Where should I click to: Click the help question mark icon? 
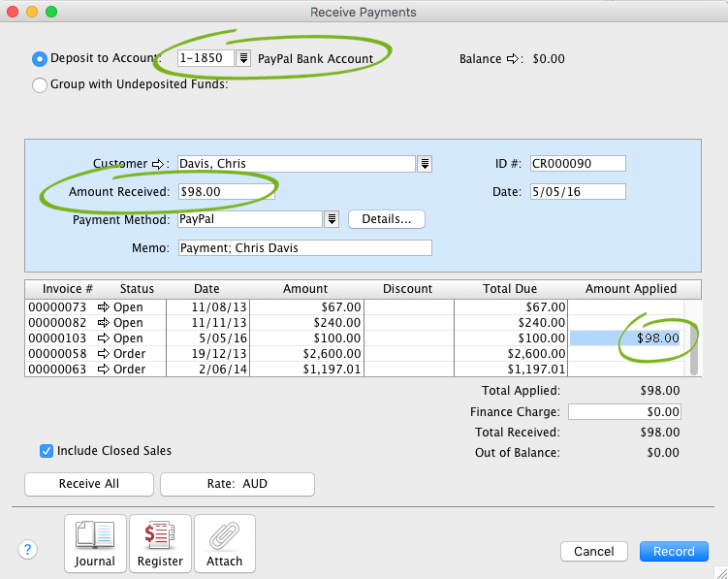pos(28,550)
